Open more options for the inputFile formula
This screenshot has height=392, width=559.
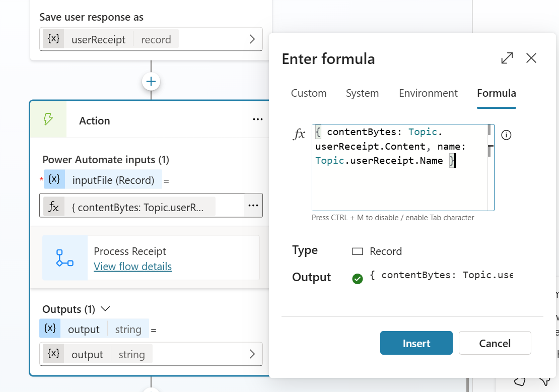[253, 206]
